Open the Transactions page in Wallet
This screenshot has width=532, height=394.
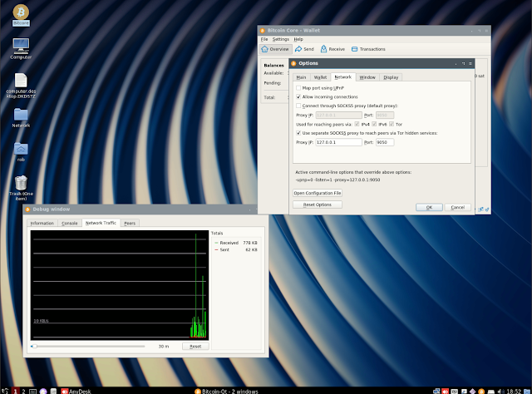click(x=368, y=49)
